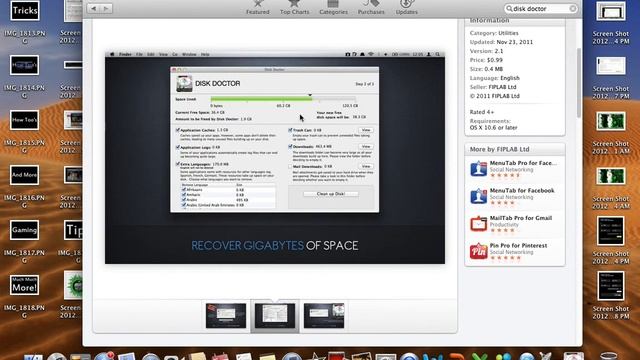Select the first screenshot thumbnail
640x360 pixels.
[226, 316]
